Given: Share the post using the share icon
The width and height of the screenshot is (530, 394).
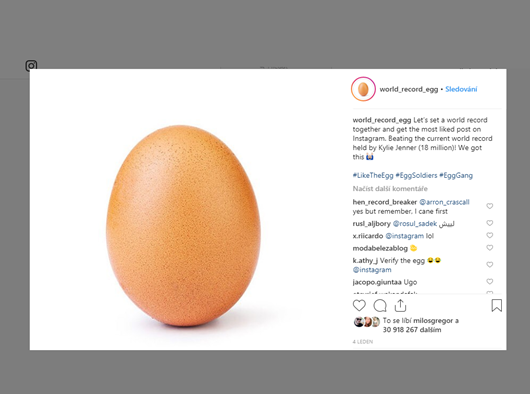Looking at the screenshot, I should [400, 305].
